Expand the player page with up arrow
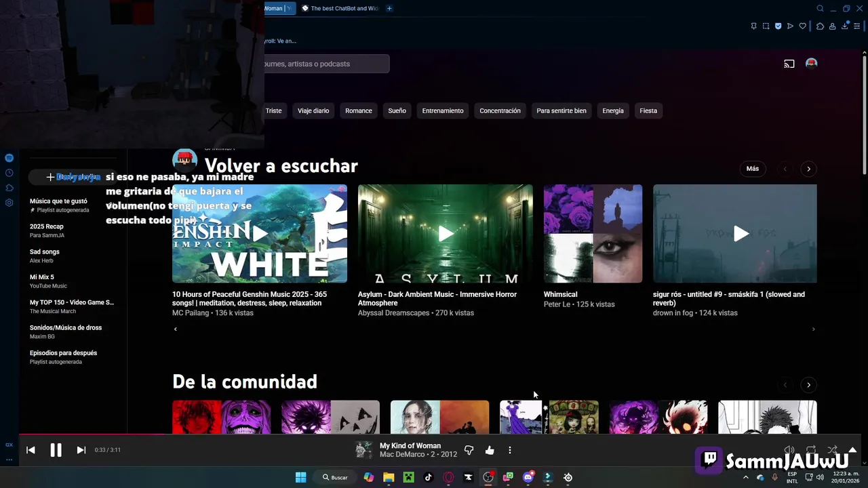The image size is (868, 488). pyautogui.click(x=852, y=449)
